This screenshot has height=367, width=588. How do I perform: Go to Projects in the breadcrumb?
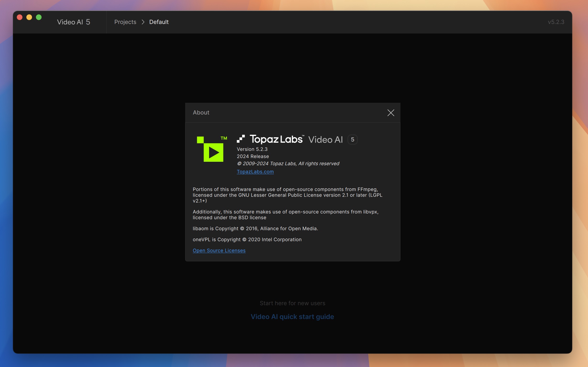point(125,22)
